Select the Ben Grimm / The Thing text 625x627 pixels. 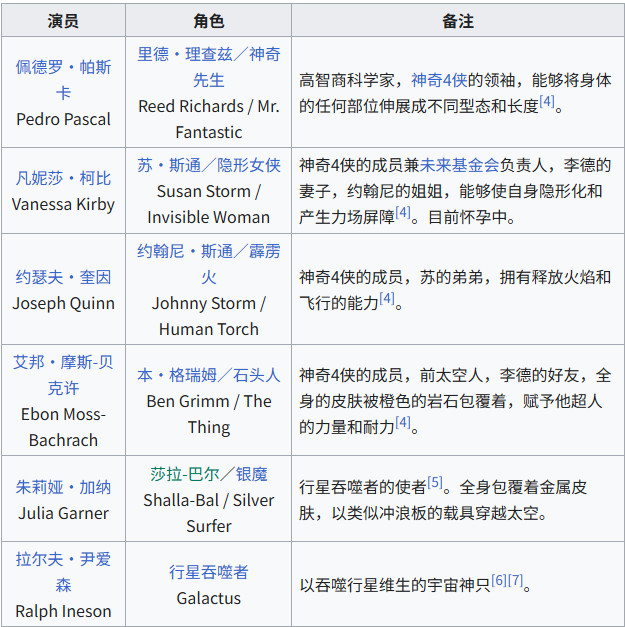point(209,414)
